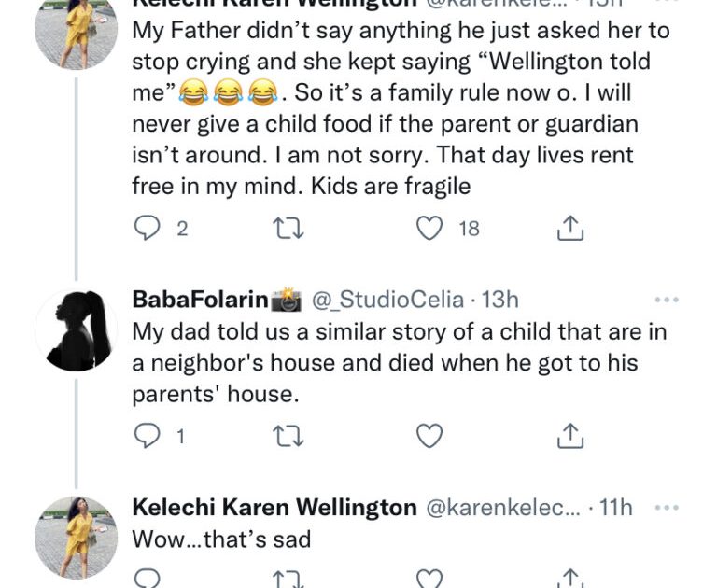Reply to the "Kids are fragile" tweet
The height and width of the screenshot is (588, 717).
148,229
